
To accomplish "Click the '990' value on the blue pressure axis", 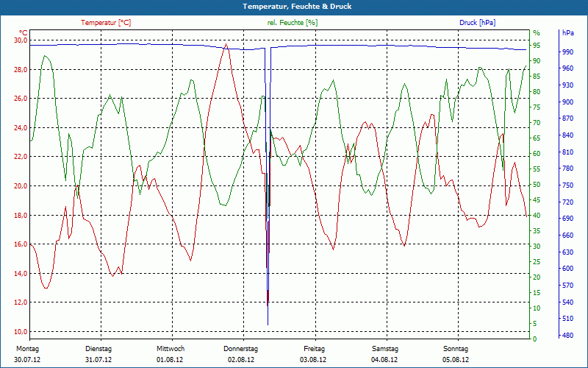I will (567, 52).
